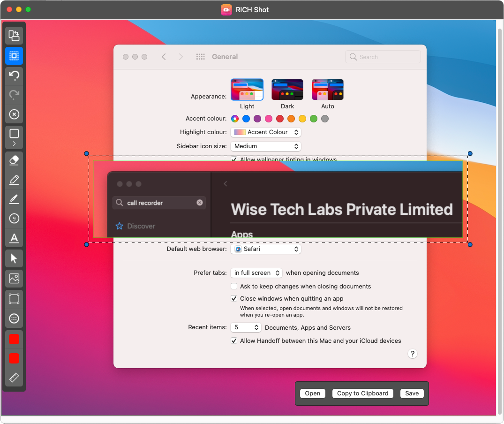
Task: Select the eraser tool
Action: [14, 160]
